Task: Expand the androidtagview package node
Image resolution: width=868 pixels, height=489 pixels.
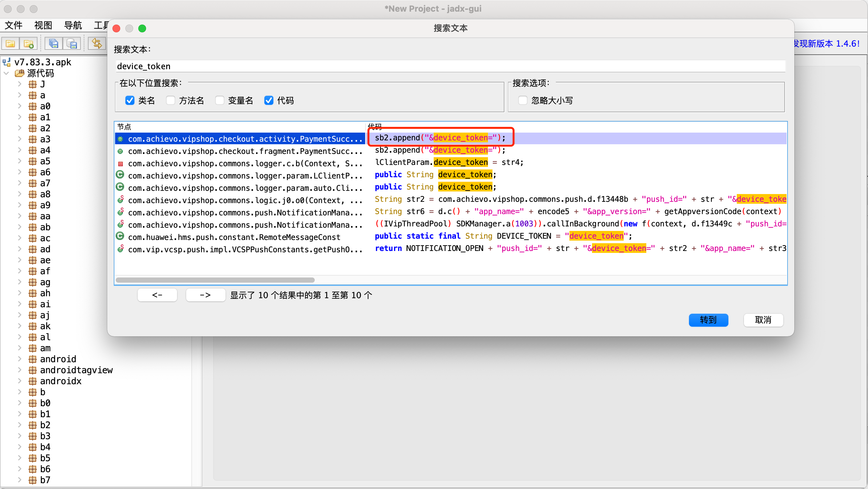Action: click(x=19, y=370)
